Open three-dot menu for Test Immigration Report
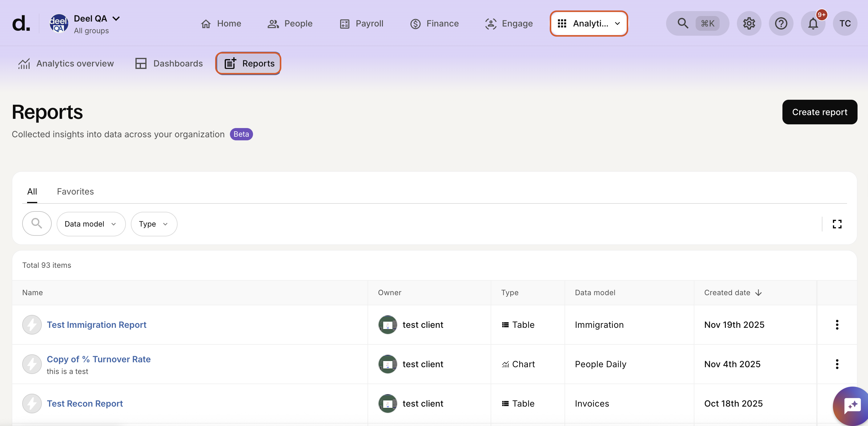Screen dimensions: 868x426 (837, 324)
